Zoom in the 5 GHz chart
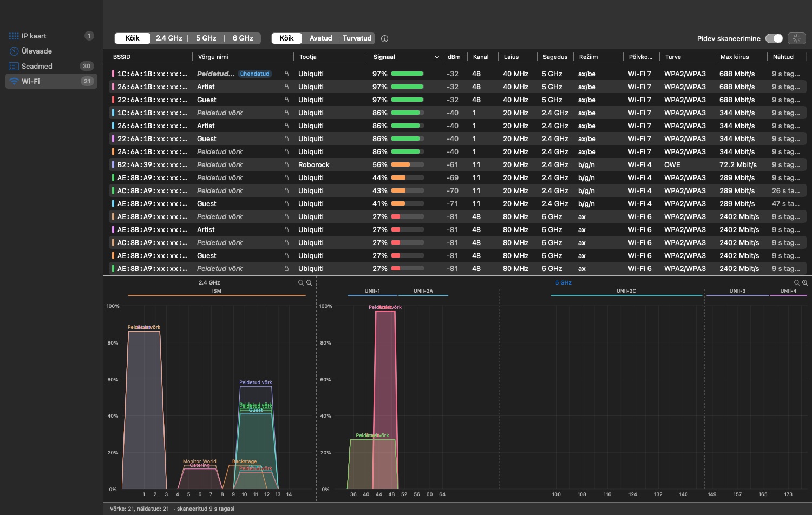812x515 pixels. pos(805,283)
